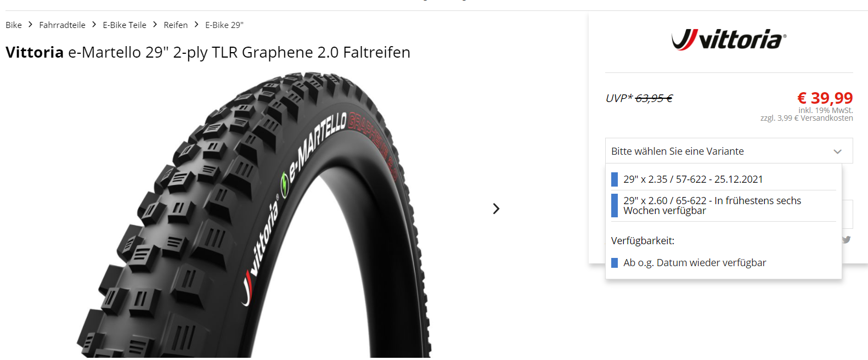Show the next product image arrow
The image size is (868, 360).
496,209
